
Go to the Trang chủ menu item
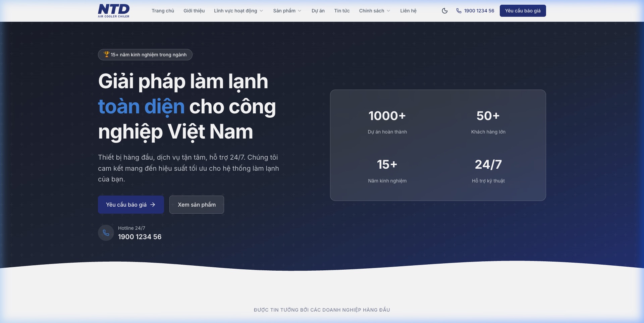(163, 11)
